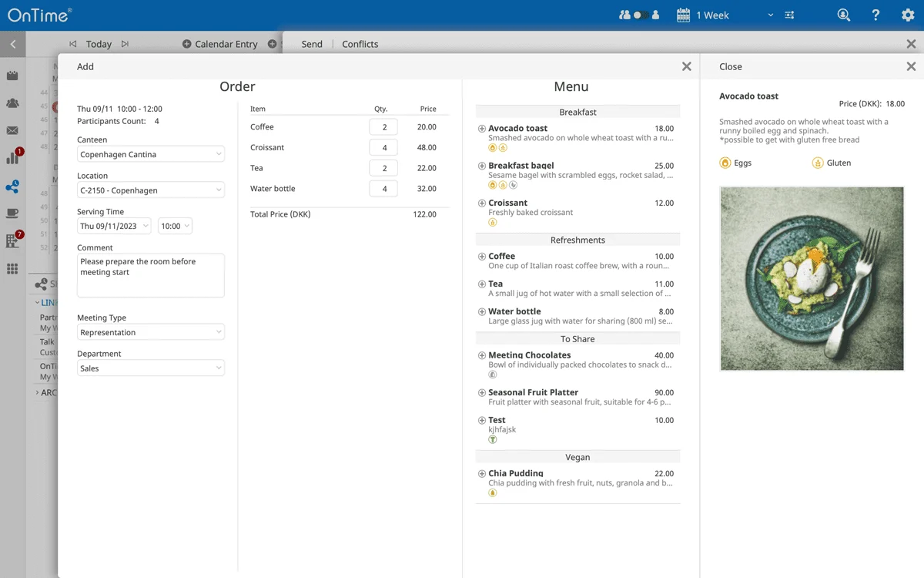Click the Conflicts tab
Screen dimensions: 924x578
tap(360, 44)
